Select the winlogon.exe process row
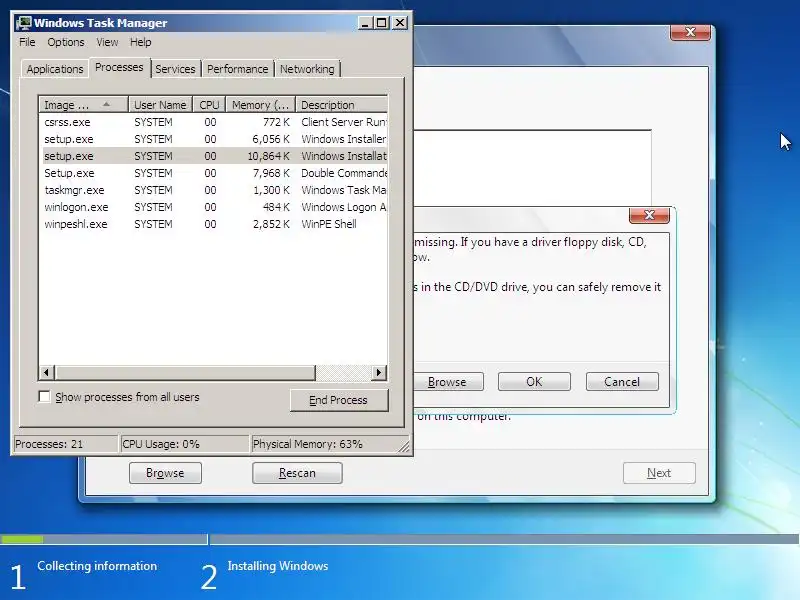Image resolution: width=800 pixels, height=600 pixels. [x=213, y=207]
